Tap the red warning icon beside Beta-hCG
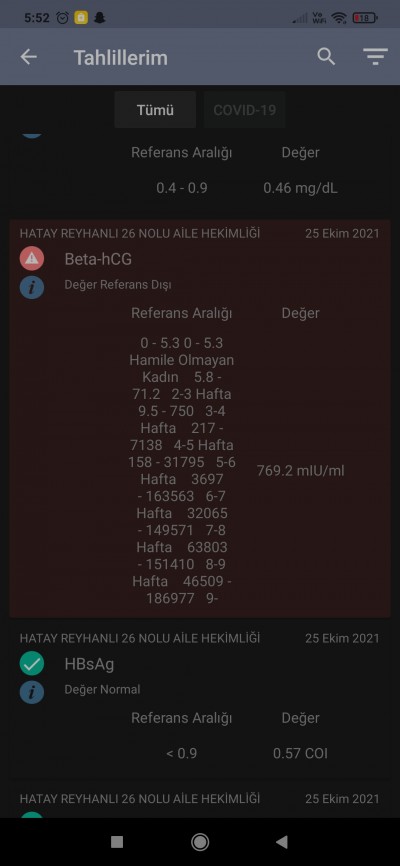This screenshot has width=400, height=866. (31, 259)
